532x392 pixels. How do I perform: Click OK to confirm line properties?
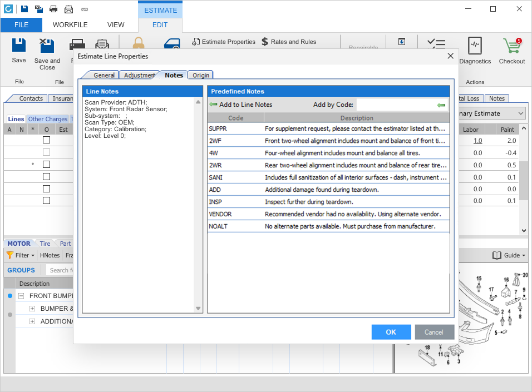pyautogui.click(x=391, y=332)
